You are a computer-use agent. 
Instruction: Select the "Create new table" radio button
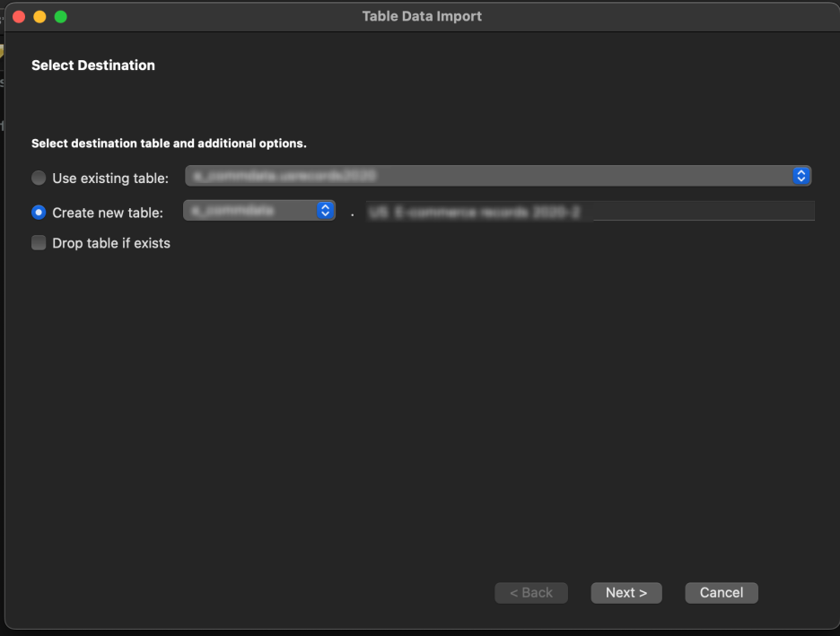point(38,211)
